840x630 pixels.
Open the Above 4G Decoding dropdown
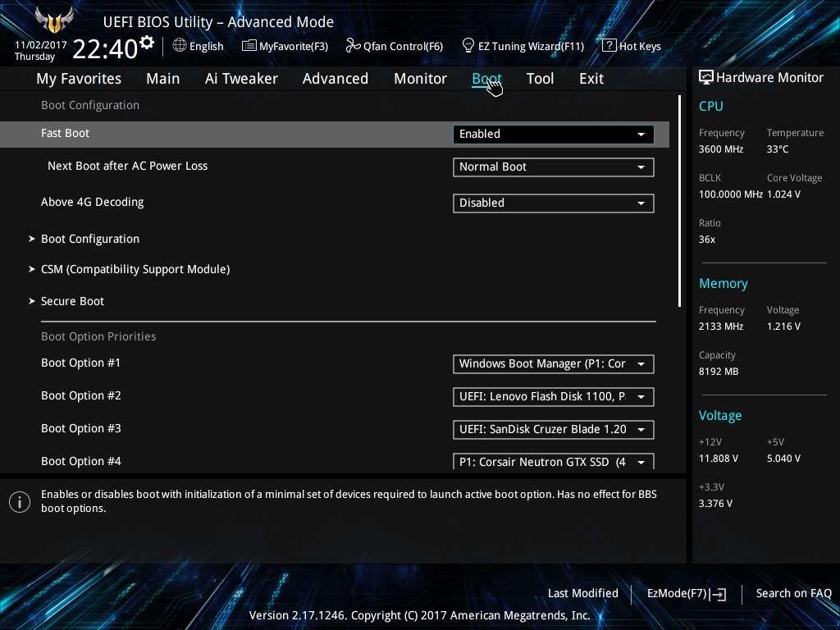[x=554, y=203]
